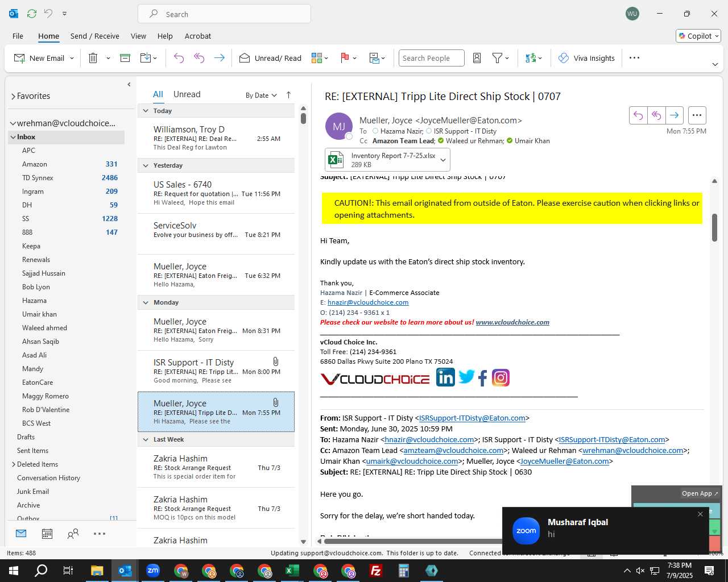
Task: Click the umairk@vcloudchoice.com link
Action: [x=412, y=461]
